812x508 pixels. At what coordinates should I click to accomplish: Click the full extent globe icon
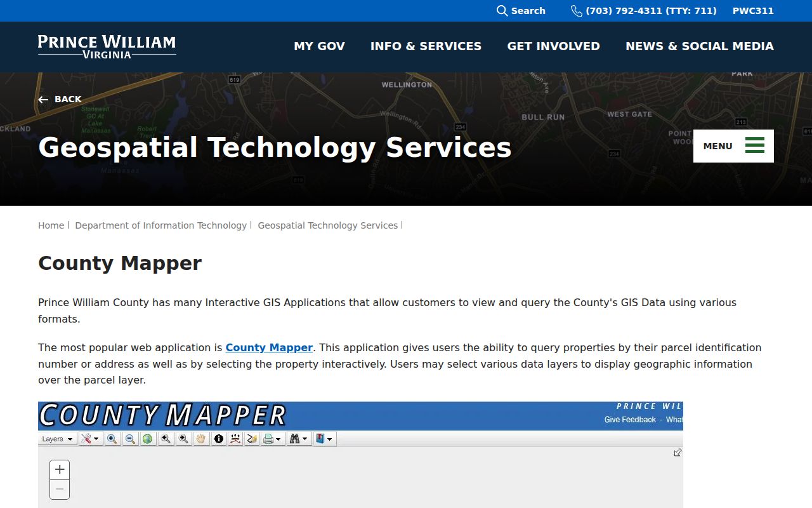pyautogui.click(x=147, y=439)
